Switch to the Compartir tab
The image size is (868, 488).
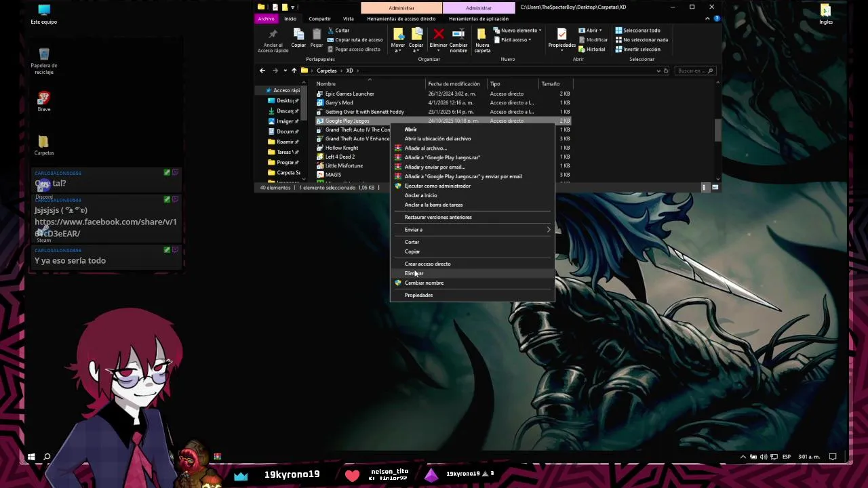point(319,19)
